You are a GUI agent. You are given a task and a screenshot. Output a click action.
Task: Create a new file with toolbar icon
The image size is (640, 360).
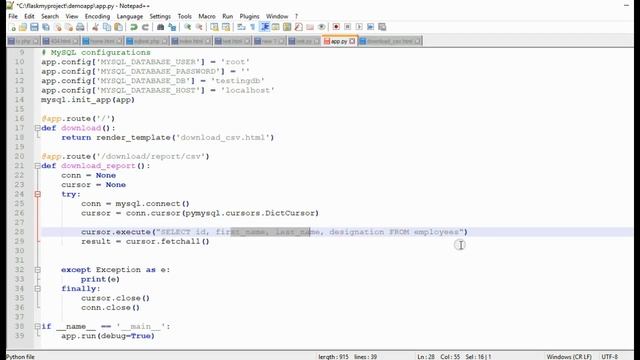[12, 27]
